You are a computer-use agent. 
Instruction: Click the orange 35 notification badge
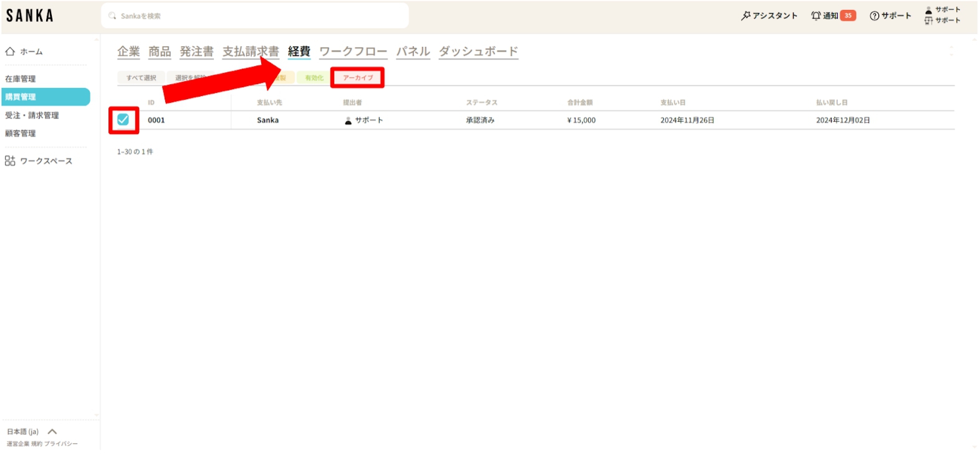(x=848, y=16)
